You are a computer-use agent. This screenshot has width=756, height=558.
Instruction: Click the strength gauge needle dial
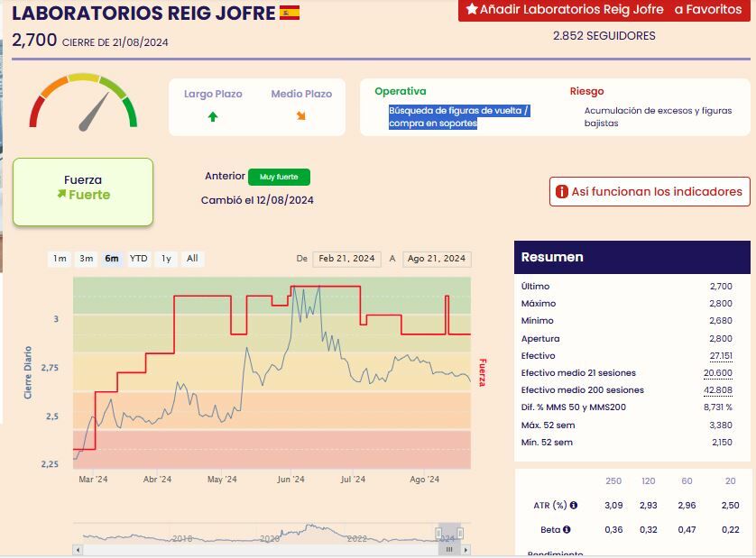click(83, 102)
